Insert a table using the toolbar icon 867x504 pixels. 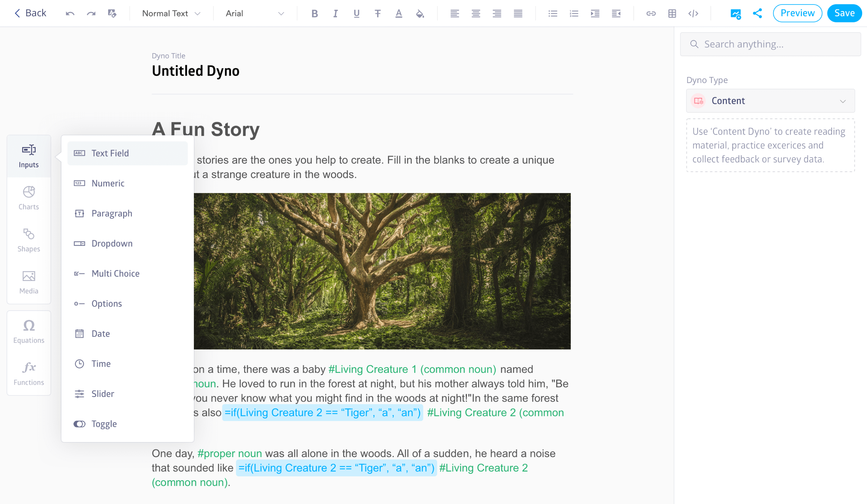pyautogui.click(x=672, y=13)
